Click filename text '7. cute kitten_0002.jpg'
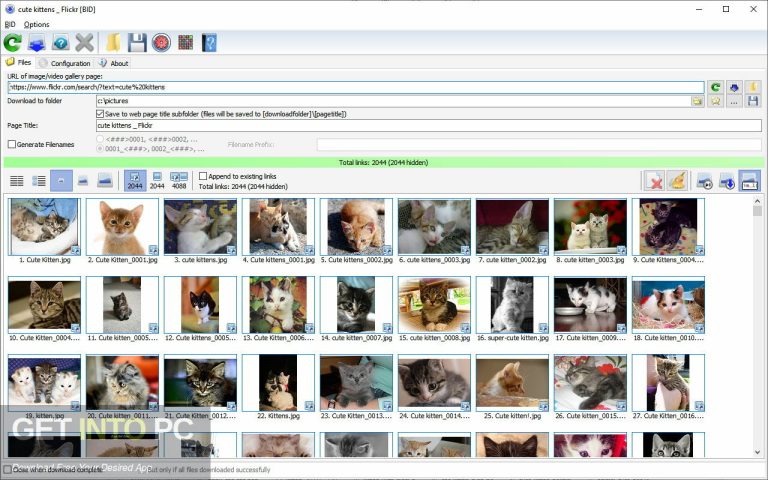768x480 pixels. [512, 260]
